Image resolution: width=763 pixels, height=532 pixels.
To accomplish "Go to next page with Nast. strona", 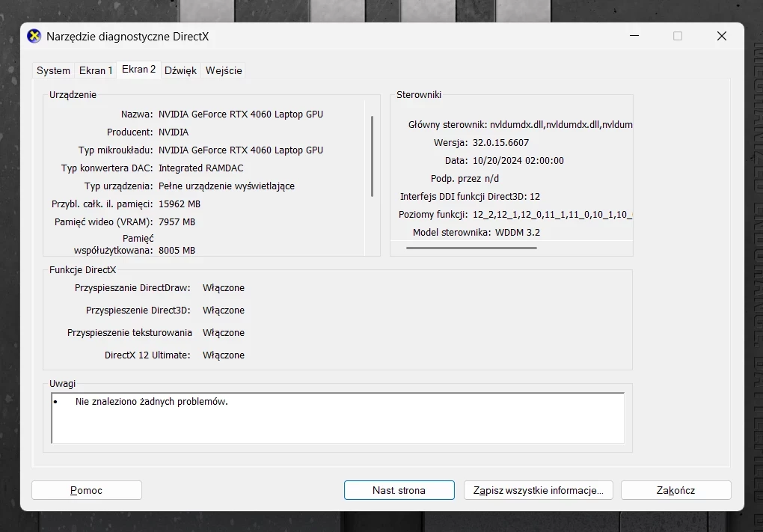I will point(399,490).
